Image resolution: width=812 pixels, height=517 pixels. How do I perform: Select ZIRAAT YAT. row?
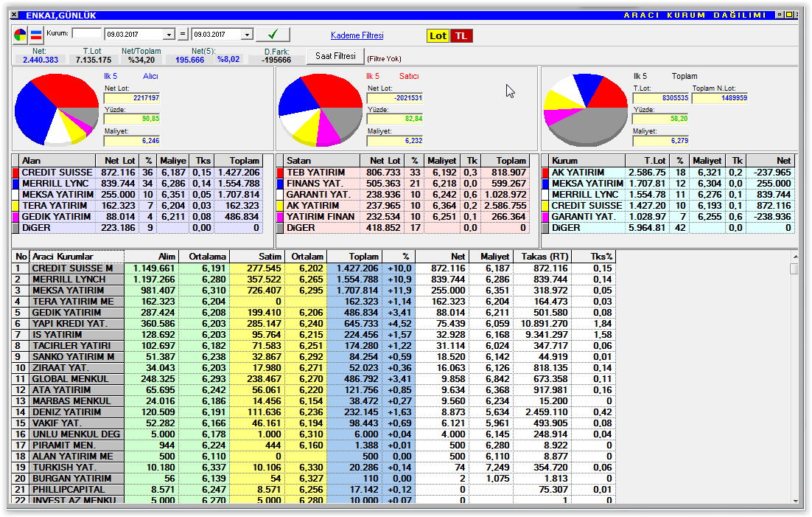[313, 368]
